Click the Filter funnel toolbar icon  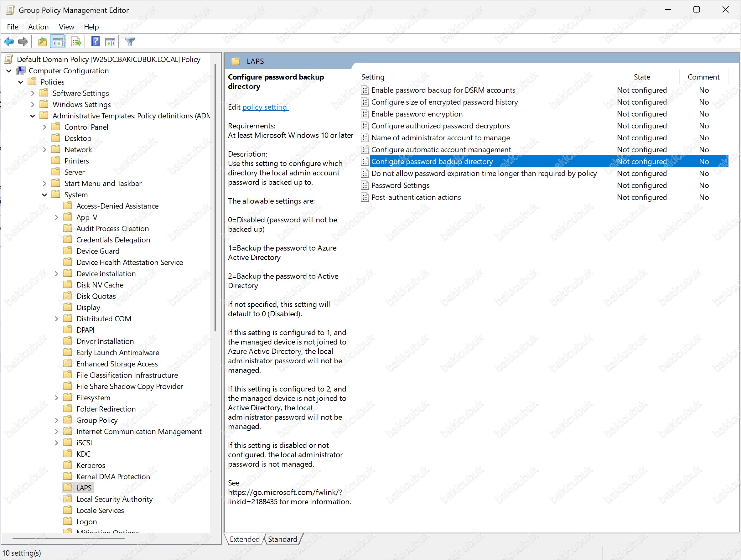tap(130, 42)
